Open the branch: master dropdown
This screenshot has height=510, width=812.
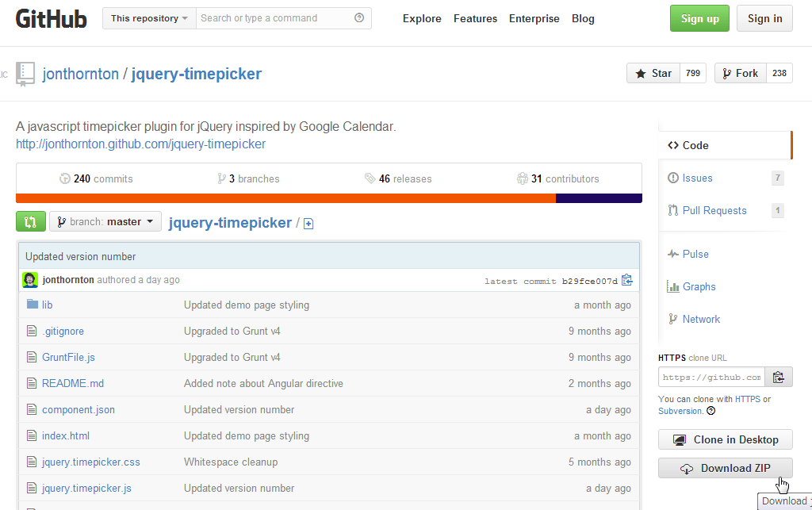click(x=105, y=221)
